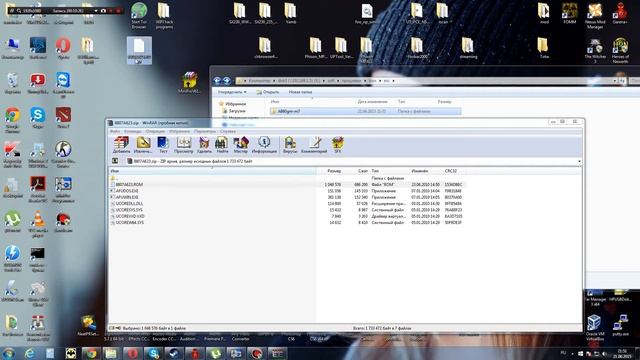Expand the WinRAR archive path dropdown

[579, 161]
